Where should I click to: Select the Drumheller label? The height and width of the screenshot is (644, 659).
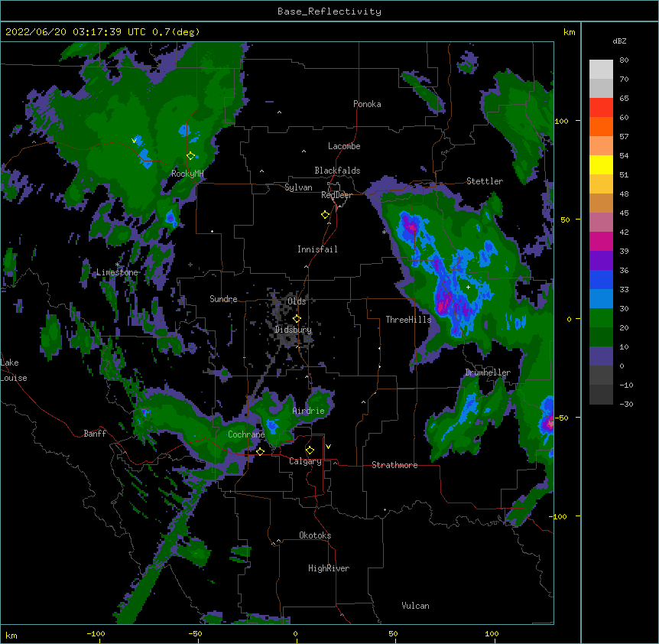(x=488, y=372)
